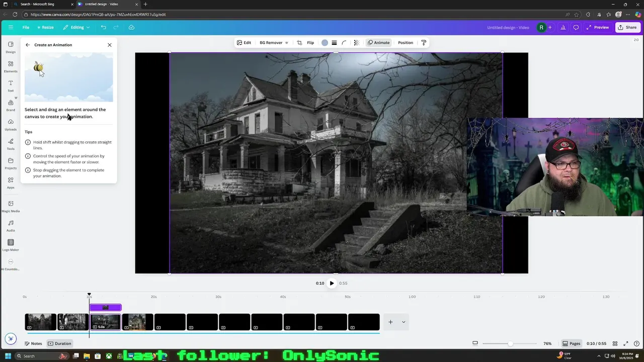The image size is (644, 362).
Task: Add a new page to timeline
Action: 390,322
